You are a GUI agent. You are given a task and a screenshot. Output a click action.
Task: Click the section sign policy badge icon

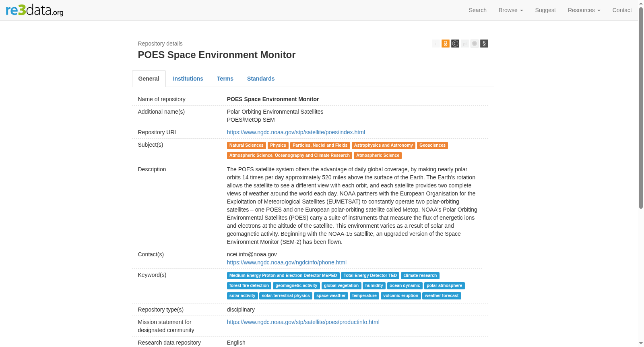pyautogui.click(x=484, y=44)
